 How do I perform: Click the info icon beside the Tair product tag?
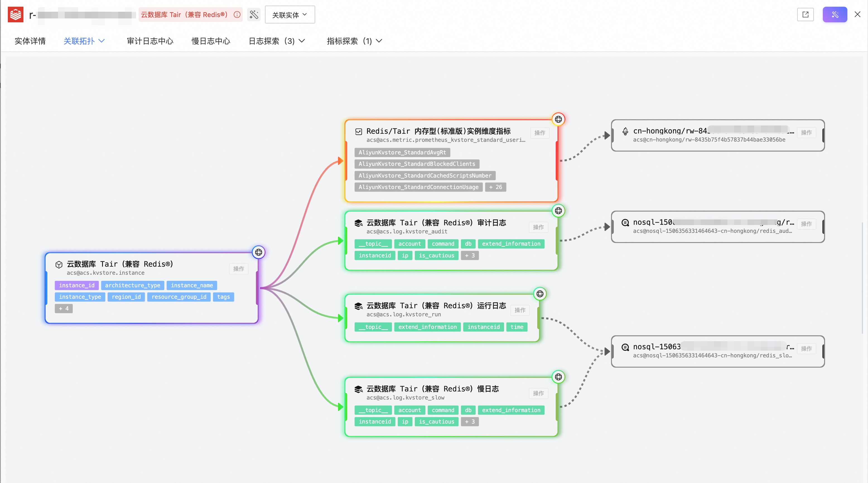coord(237,15)
